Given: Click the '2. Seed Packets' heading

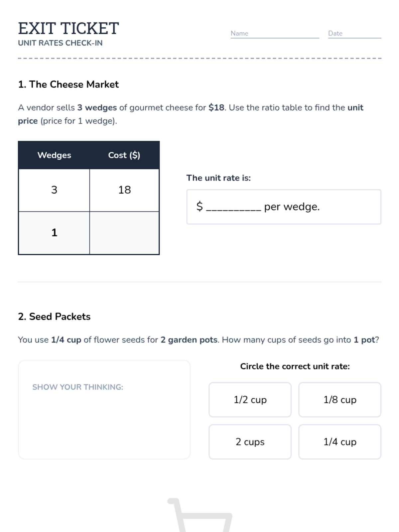Looking at the screenshot, I should (54, 317).
